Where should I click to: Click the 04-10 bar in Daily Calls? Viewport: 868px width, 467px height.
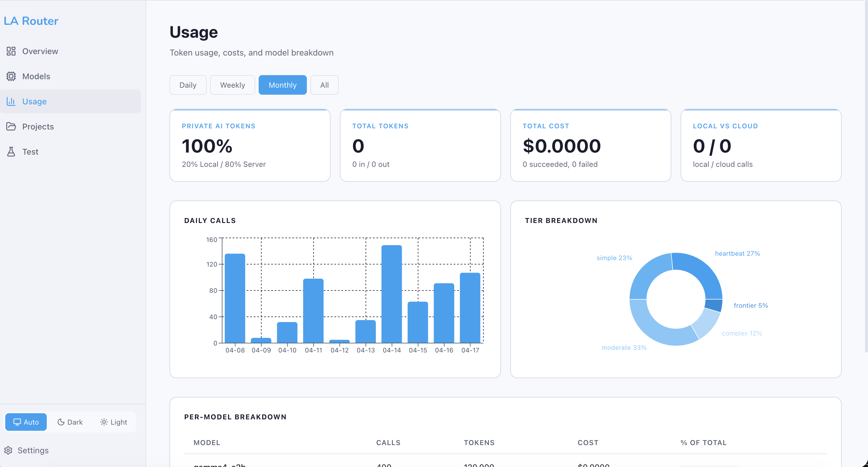287,333
